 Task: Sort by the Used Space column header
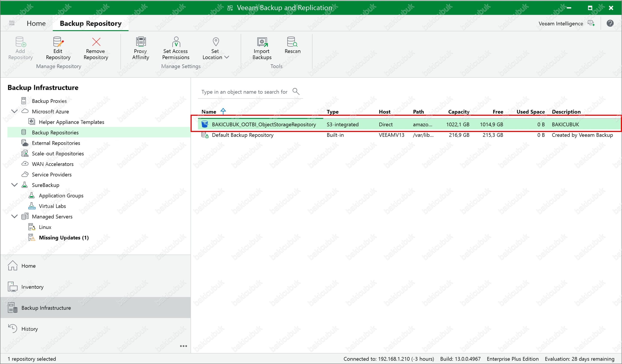[530, 112]
